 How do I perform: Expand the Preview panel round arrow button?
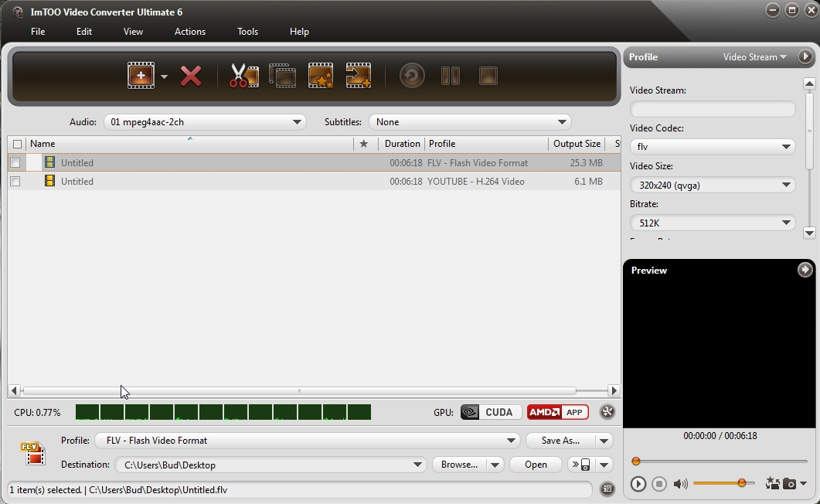coord(805,270)
